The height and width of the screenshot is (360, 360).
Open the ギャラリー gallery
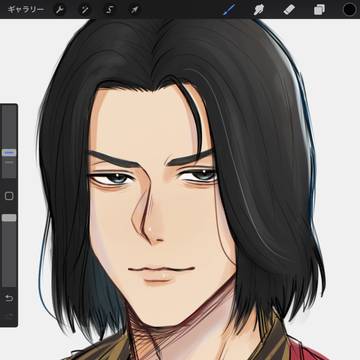[26, 9]
